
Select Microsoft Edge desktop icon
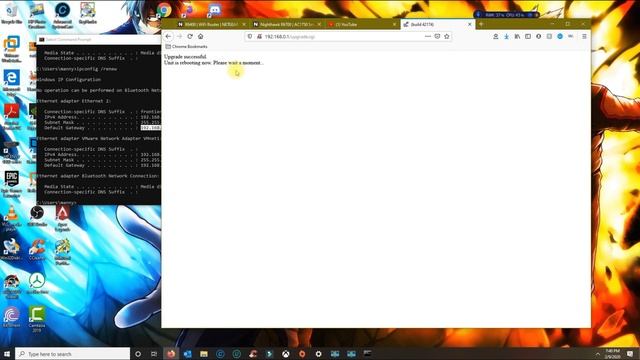click(11, 82)
